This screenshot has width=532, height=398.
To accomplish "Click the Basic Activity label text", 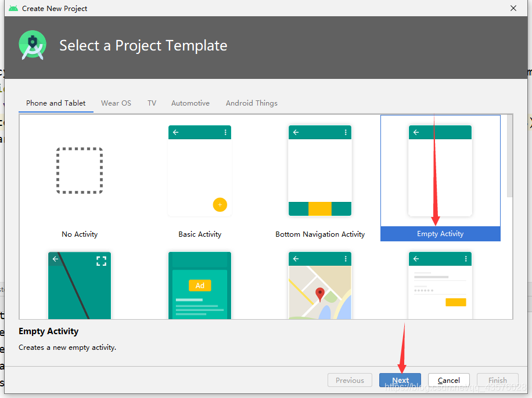I will tap(200, 234).
